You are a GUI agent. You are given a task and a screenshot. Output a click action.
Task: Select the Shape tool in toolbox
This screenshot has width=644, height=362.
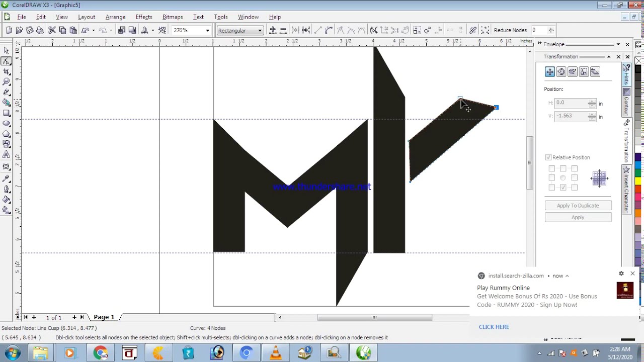tap(6, 61)
